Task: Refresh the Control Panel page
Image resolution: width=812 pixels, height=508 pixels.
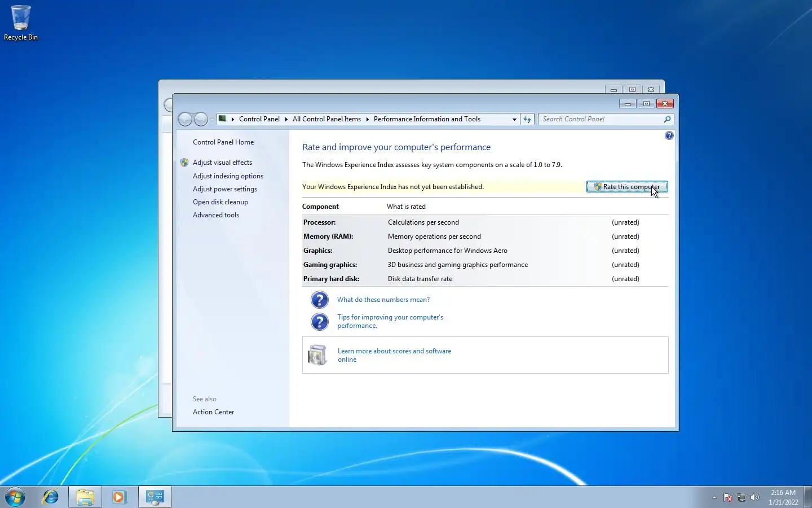Action: [x=527, y=119]
